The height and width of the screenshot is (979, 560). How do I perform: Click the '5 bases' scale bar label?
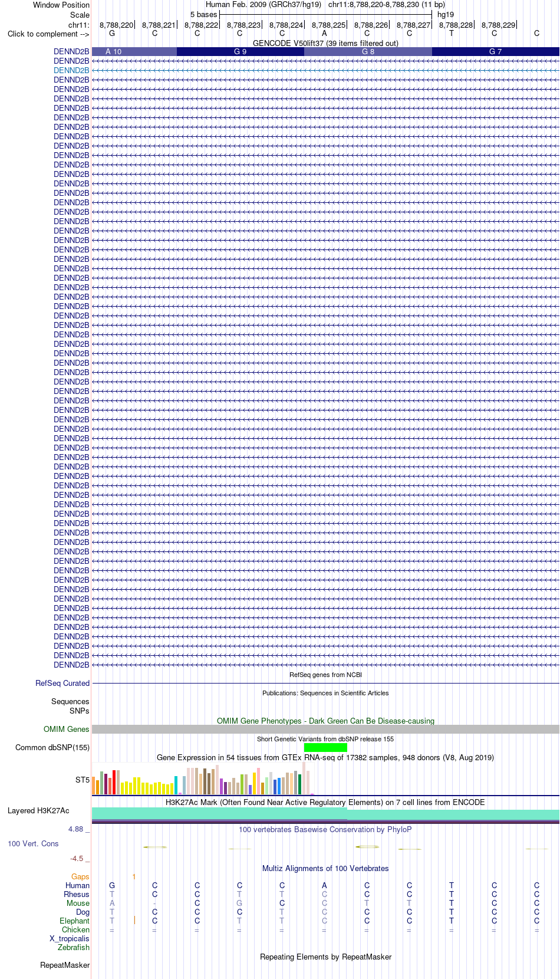click(x=203, y=15)
